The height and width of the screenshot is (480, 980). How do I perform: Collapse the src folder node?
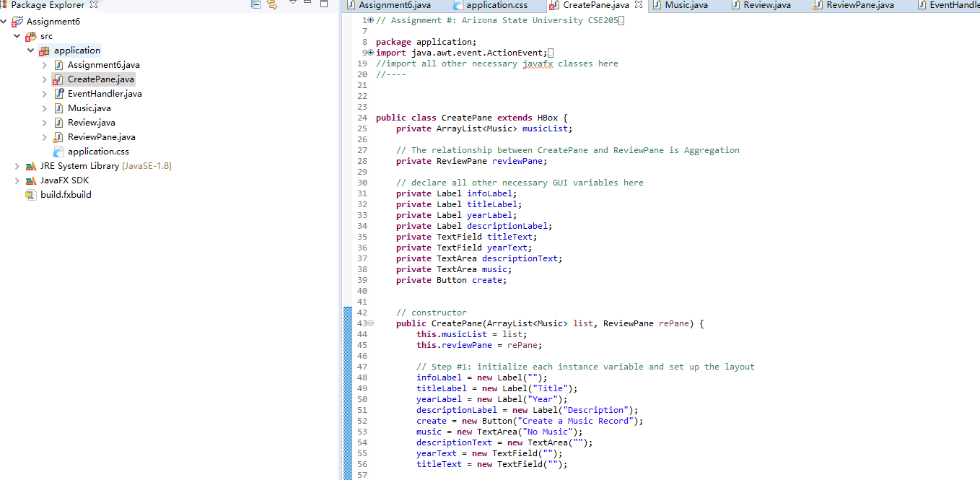point(17,36)
